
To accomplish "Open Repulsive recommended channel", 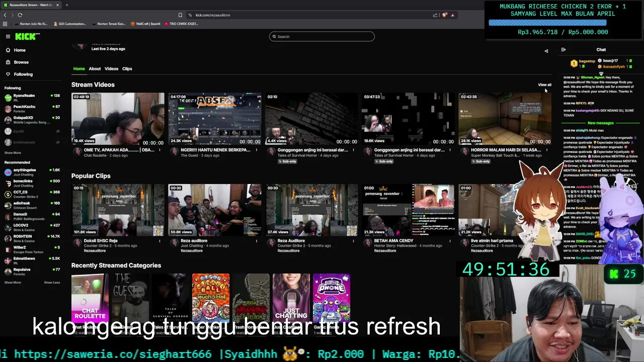I will pyautogui.click(x=32, y=271).
